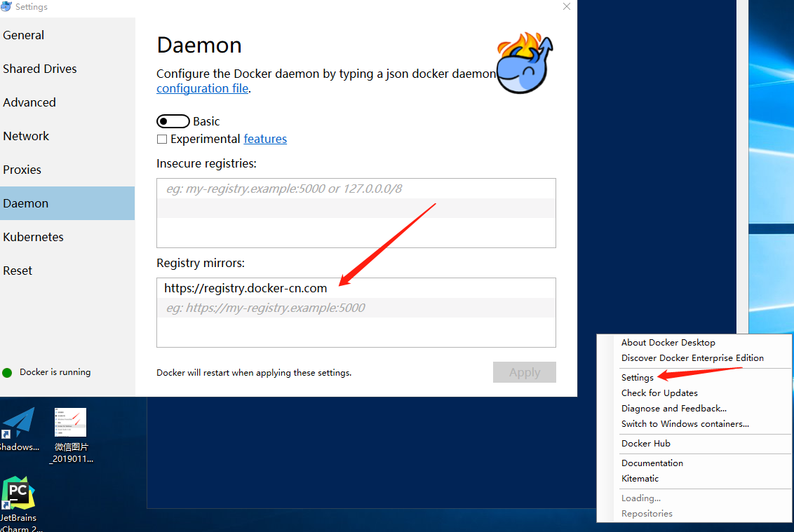Click the Apply button

pyautogui.click(x=524, y=372)
